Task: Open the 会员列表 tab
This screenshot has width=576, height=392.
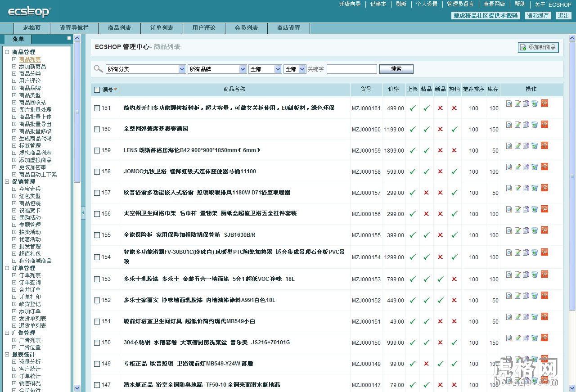Action: point(246,28)
